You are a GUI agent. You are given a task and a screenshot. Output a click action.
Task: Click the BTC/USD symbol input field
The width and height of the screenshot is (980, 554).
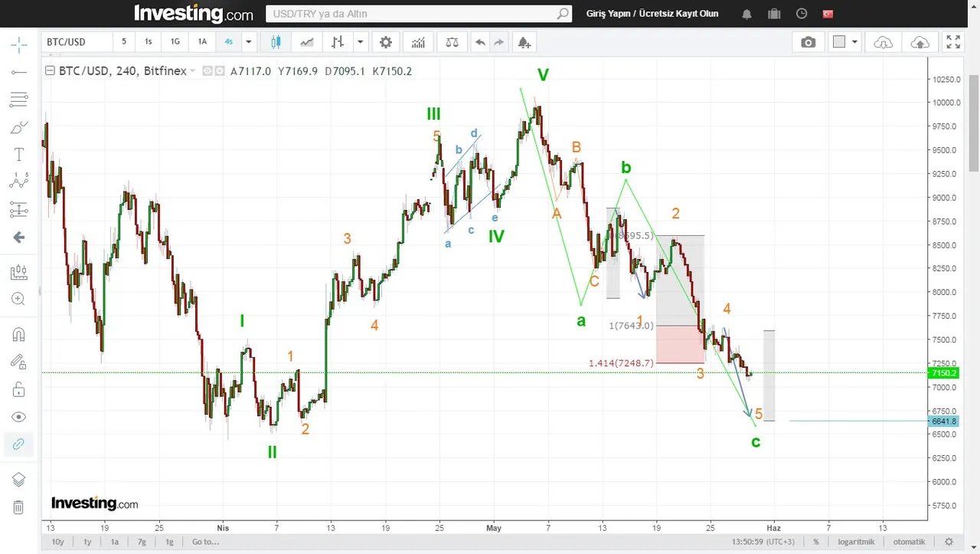(x=76, y=42)
